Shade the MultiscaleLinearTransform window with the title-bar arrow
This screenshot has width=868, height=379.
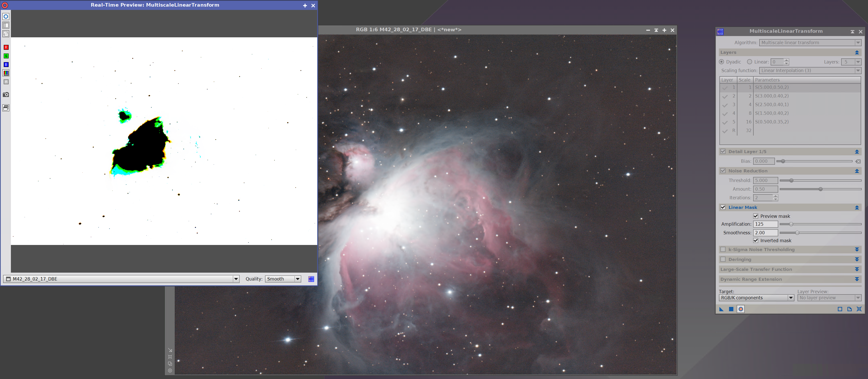[x=852, y=32]
